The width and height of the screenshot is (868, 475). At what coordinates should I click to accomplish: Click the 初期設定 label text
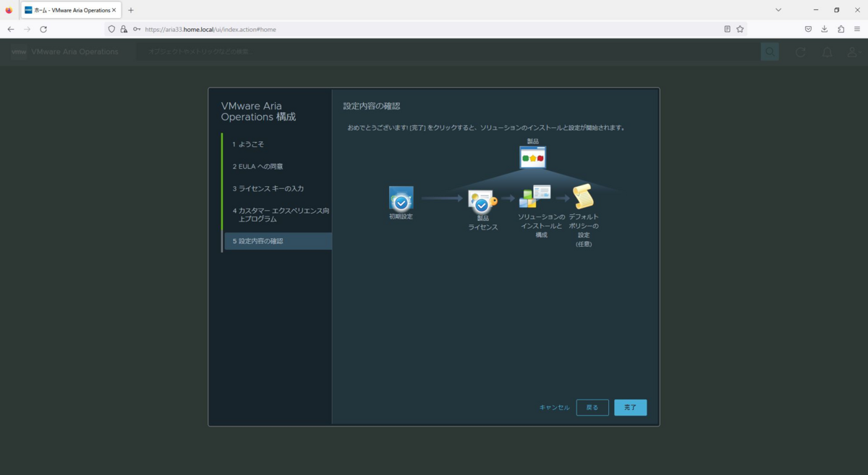coord(401,217)
